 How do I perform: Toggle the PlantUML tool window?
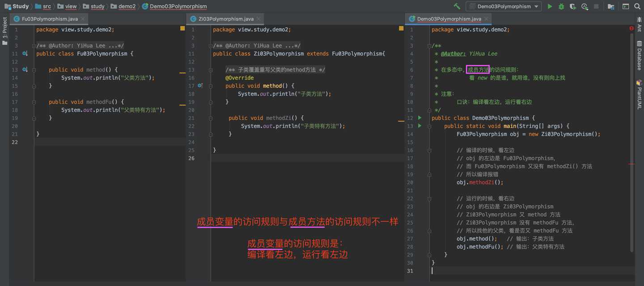(639, 95)
